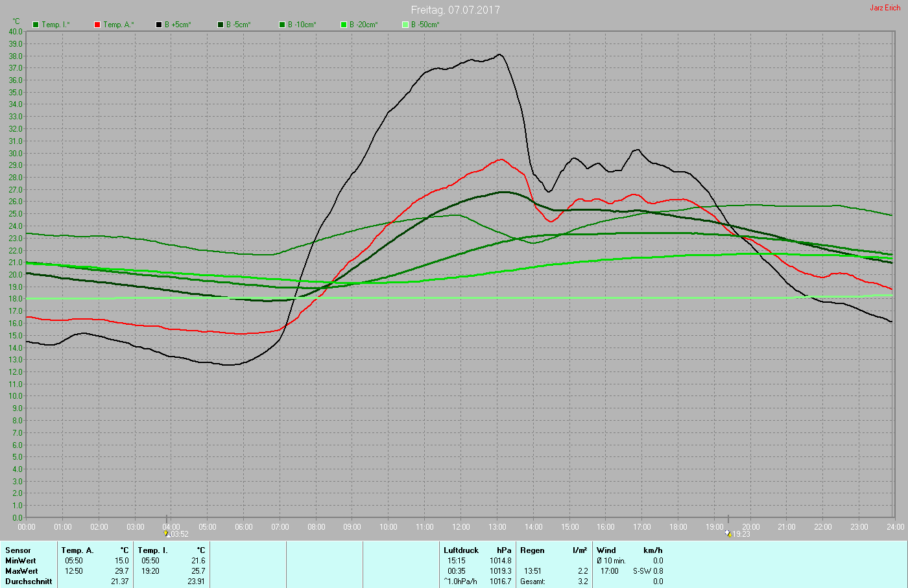The image size is (908, 588).
Task: Select the B -5cm* legend color square
Action: (221, 25)
